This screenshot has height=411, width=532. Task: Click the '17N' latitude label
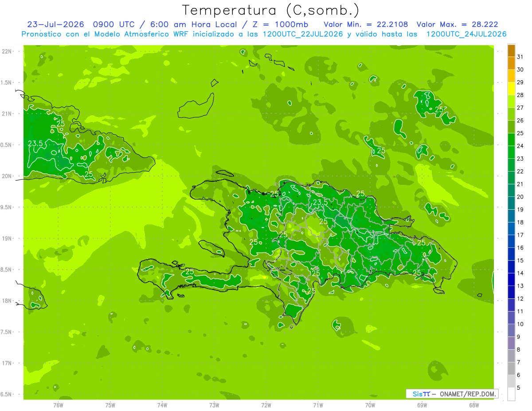[x=8, y=363]
